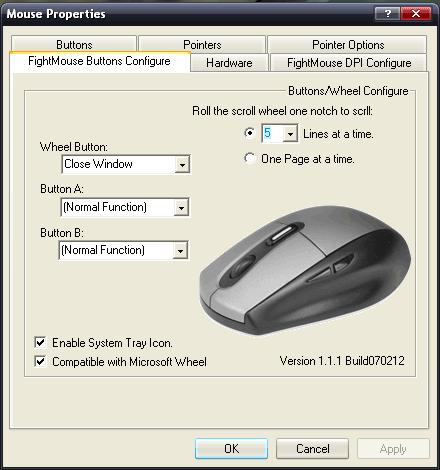Switch to the Buttons tab

click(74, 44)
